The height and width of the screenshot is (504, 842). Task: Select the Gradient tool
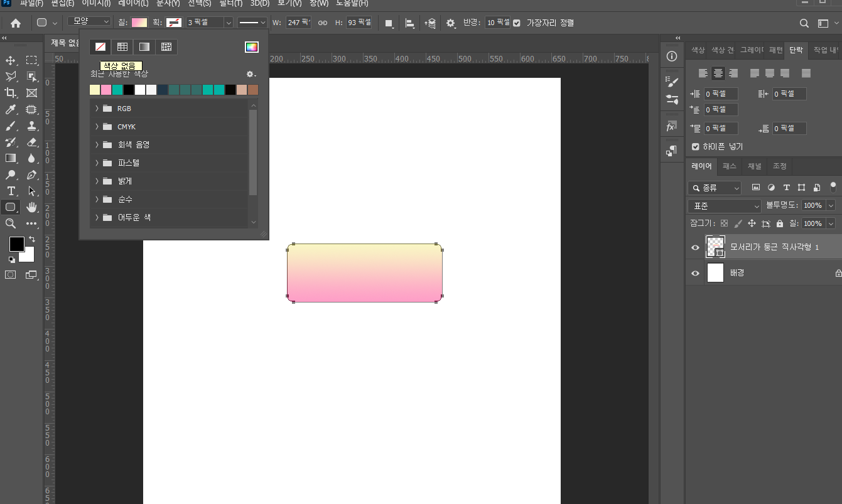(11, 158)
